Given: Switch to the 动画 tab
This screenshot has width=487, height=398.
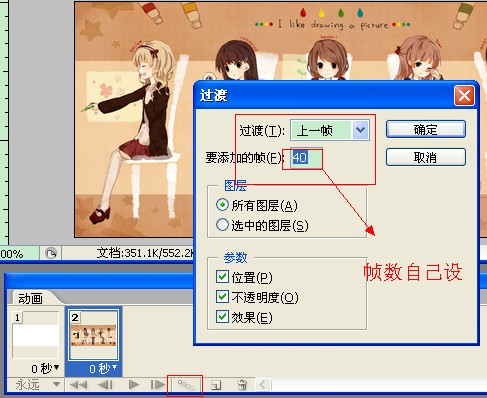Looking at the screenshot, I should tap(30, 298).
